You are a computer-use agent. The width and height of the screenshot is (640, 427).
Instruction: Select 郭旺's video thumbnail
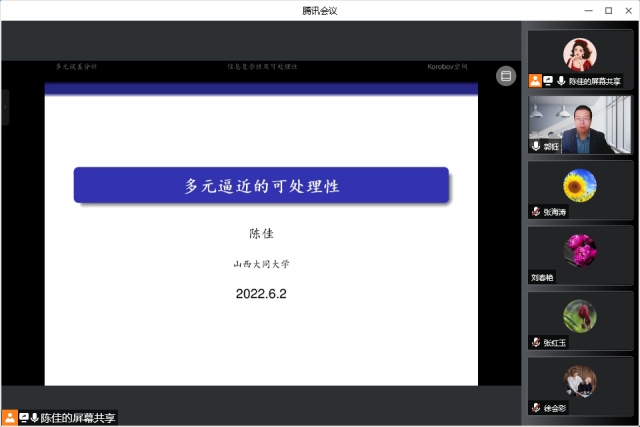click(x=580, y=124)
